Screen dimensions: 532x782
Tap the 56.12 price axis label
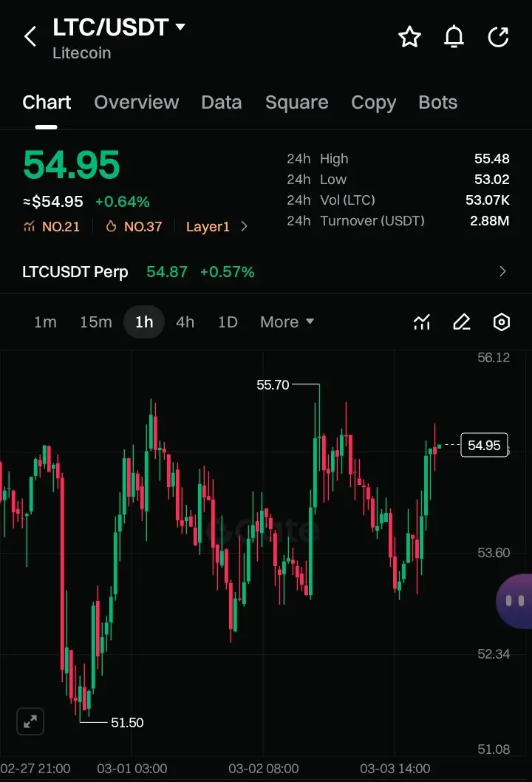click(x=494, y=358)
